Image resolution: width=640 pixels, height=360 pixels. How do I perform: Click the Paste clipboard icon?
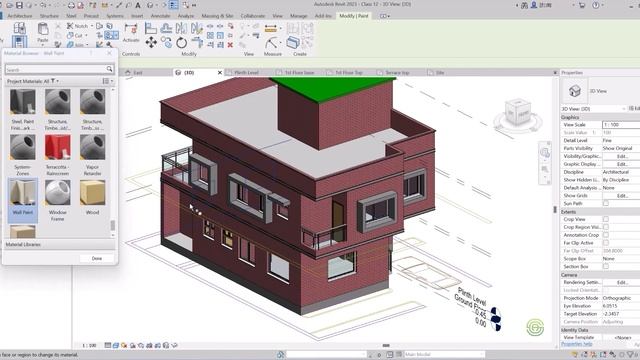[43, 29]
